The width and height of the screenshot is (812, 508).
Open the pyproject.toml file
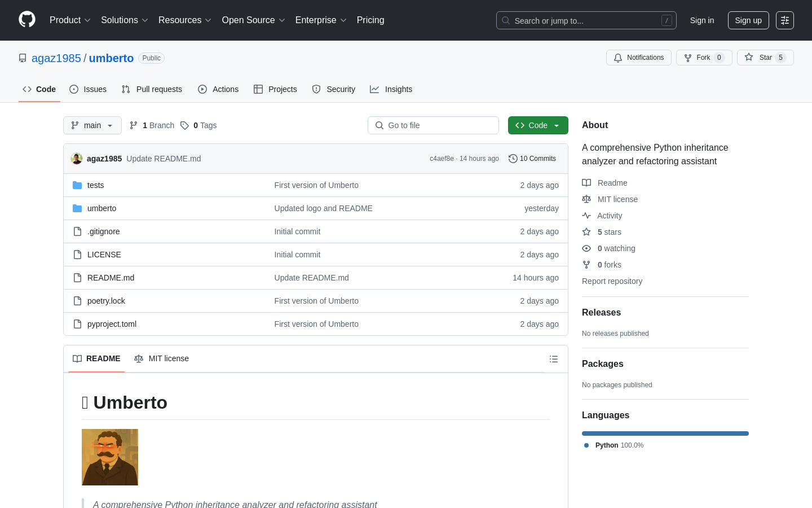tap(112, 324)
